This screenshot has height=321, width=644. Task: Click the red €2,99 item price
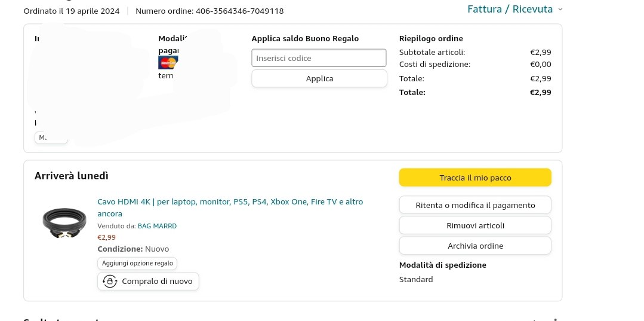coord(106,237)
